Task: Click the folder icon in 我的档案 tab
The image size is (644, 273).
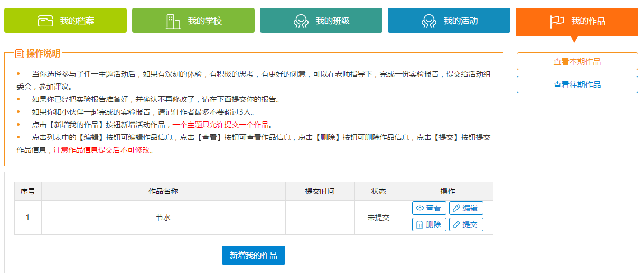Action: coord(45,21)
